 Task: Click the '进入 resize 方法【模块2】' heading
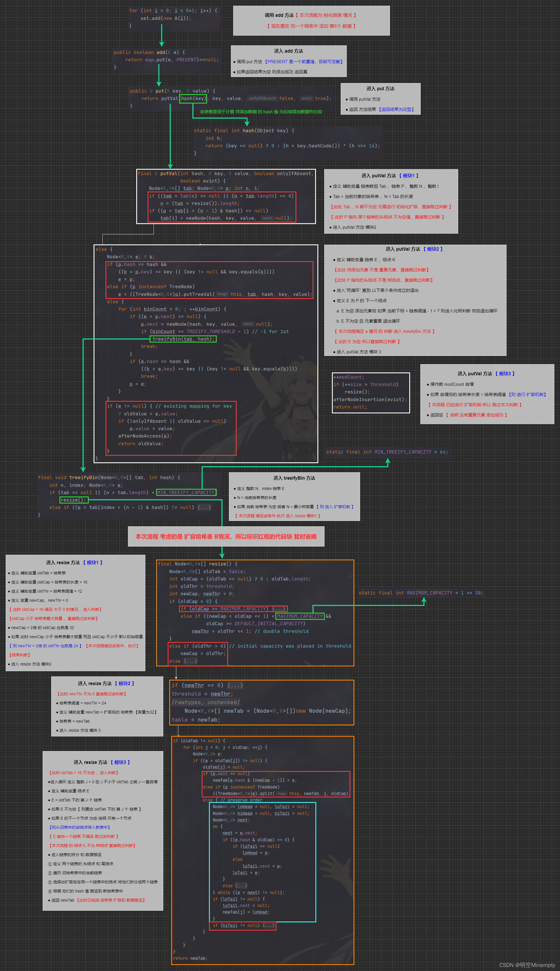[106, 683]
